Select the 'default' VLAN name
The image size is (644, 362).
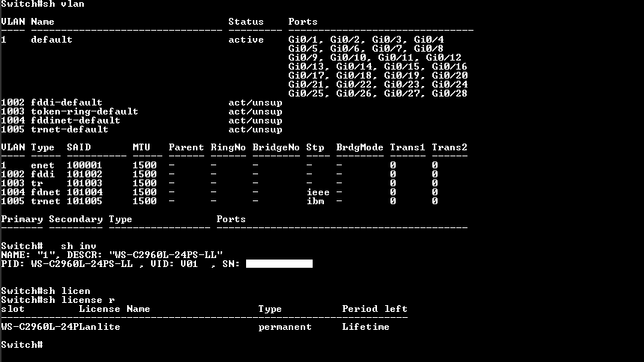click(52, 40)
